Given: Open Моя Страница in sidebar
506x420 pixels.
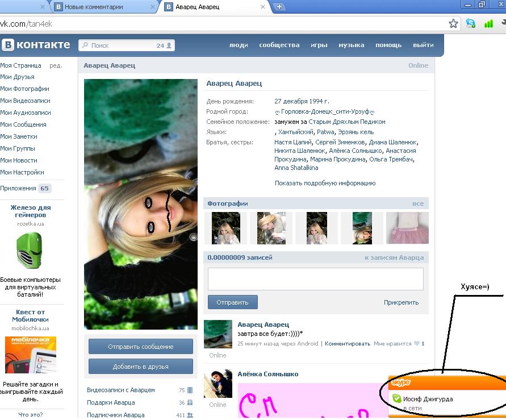Looking at the screenshot, I should click(x=20, y=65).
